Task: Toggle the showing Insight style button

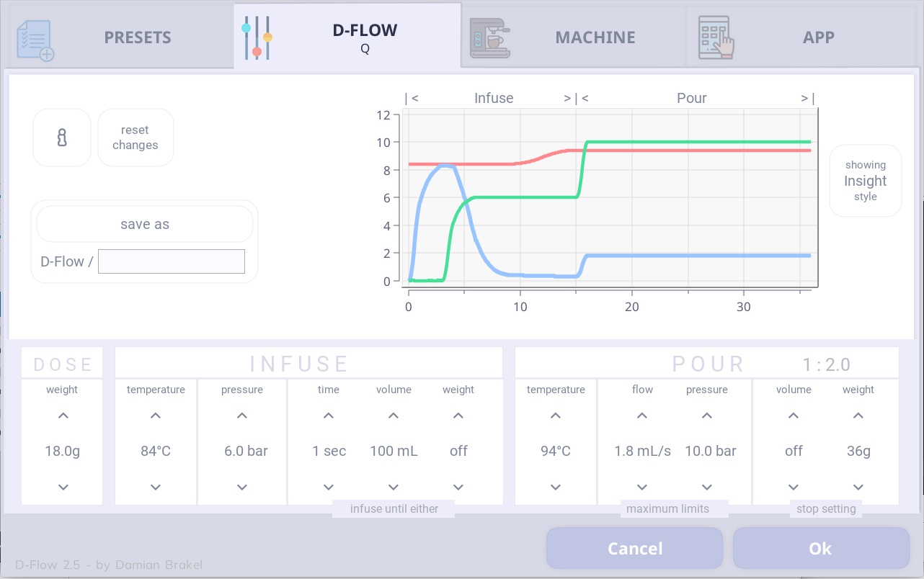Action: pyautogui.click(x=865, y=181)
